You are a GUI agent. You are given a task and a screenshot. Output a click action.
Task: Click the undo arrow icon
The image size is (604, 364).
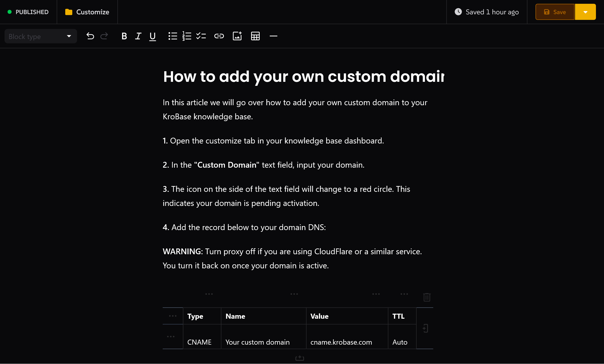[x=90, y=36]
